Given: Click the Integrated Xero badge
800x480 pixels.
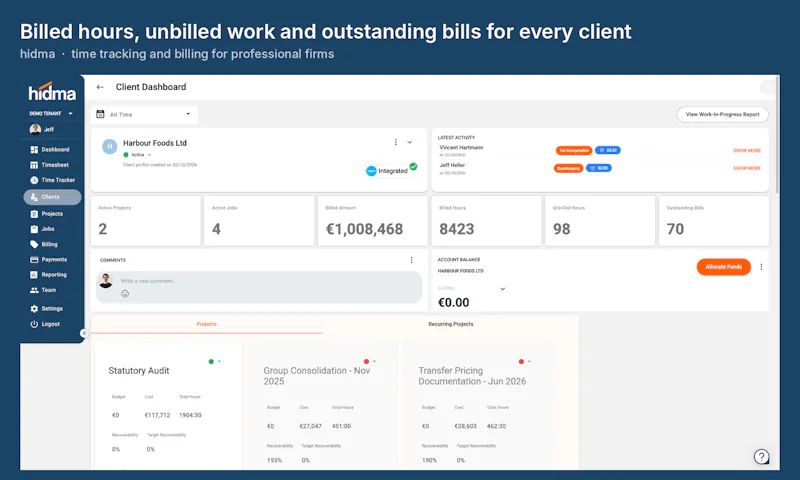Looking at the screenshot, I should tap(392, 170).
